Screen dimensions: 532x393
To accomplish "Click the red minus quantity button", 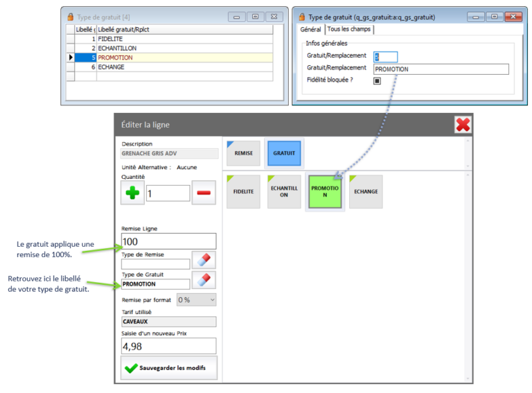I will tap(204, 193).
